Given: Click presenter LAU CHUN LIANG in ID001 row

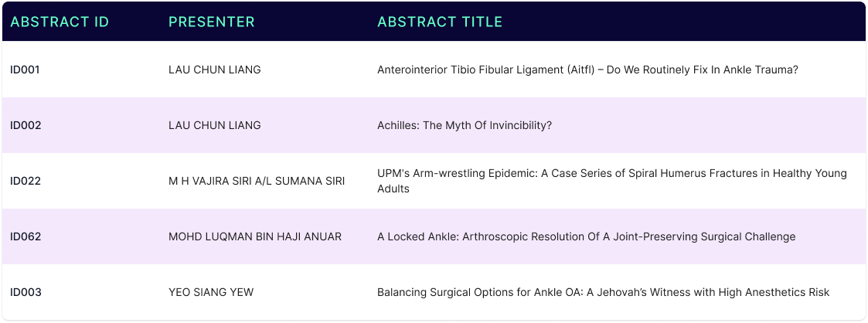Looking at the screenshot, I should point(215,70).
